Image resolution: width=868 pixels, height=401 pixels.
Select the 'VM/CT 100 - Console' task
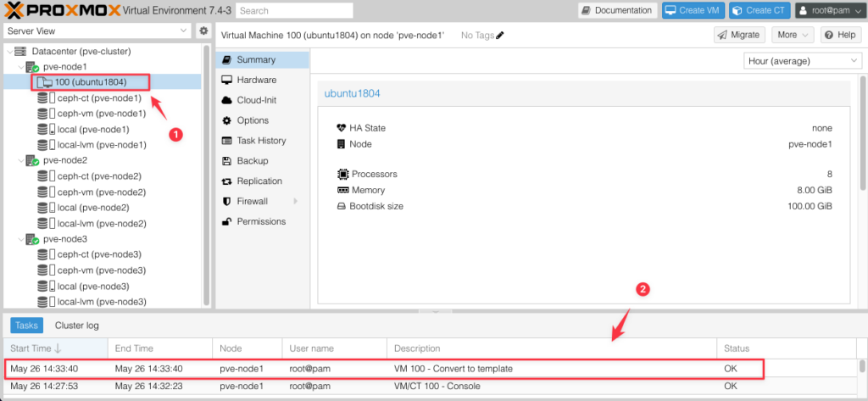point(431,386)
